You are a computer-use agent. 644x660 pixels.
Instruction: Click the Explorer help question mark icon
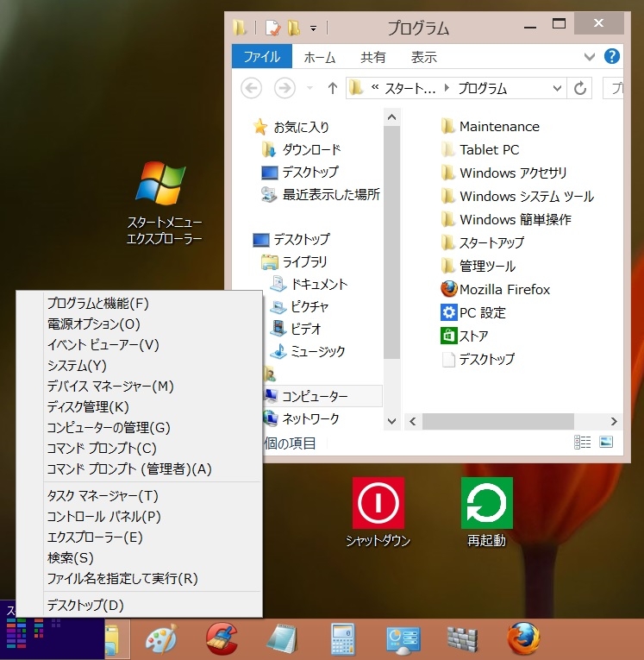612,57
